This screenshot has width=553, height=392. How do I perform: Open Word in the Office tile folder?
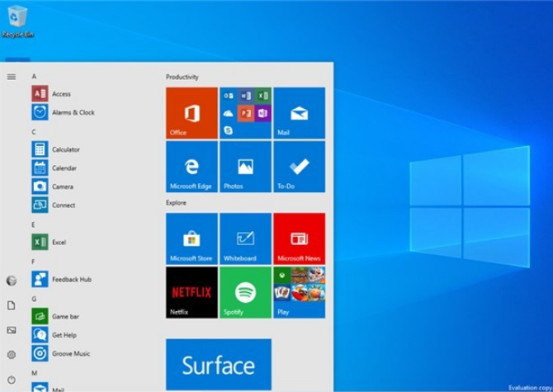[246, 96]
